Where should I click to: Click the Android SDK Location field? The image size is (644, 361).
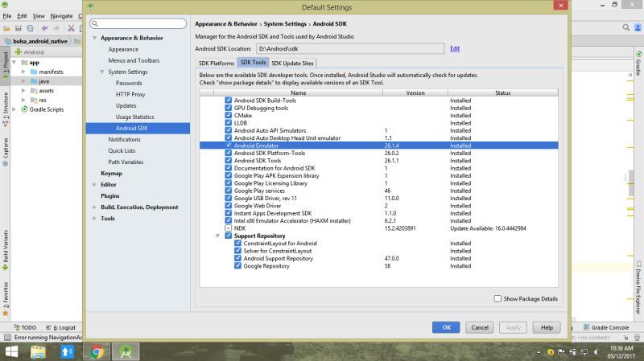pyautogui.click(x=350, y=49)
